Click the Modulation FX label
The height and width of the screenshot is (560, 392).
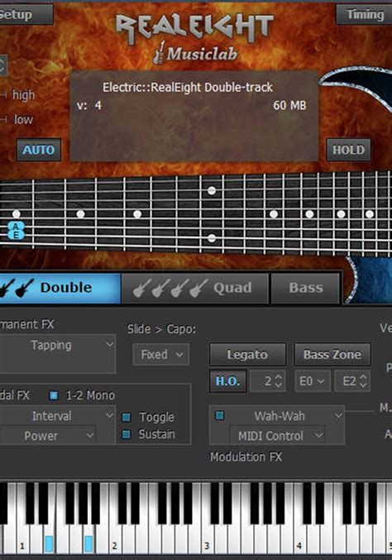pyautogui.click(x=246, y=457)
